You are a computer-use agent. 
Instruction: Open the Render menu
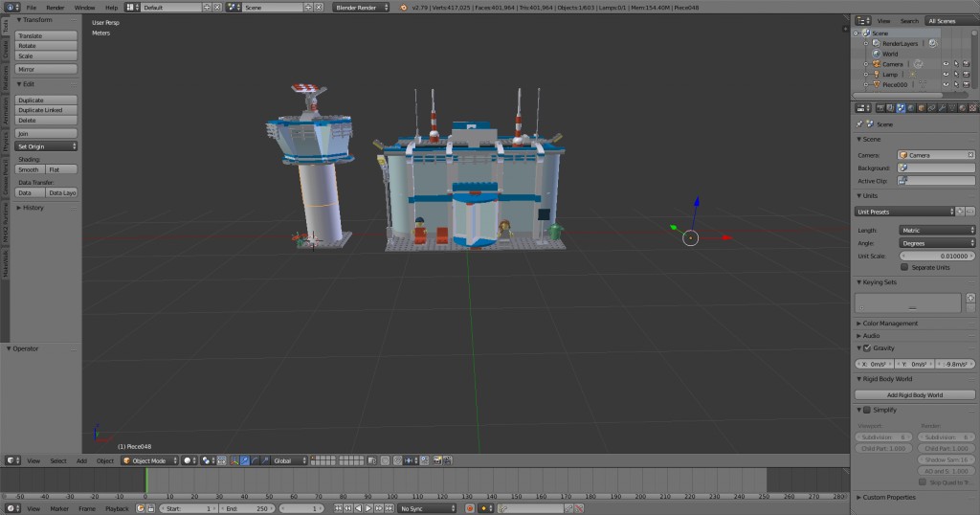click(55, 8)
